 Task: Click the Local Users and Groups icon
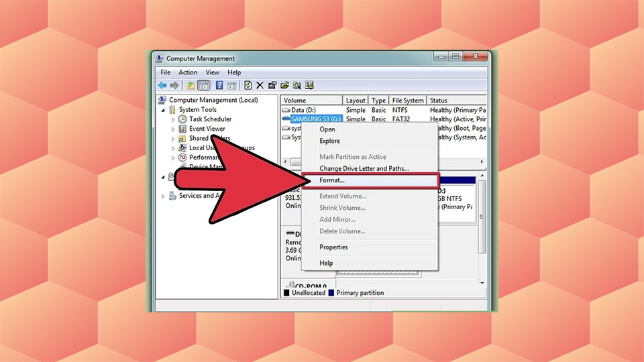tap(182, 147)
